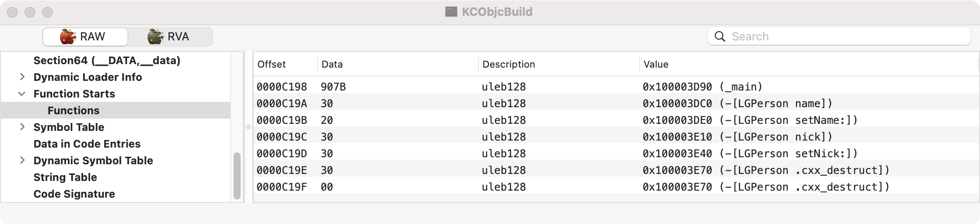Click the sidebar vertical scrollbar thumb
980x224 pixels.
(237, 176)
